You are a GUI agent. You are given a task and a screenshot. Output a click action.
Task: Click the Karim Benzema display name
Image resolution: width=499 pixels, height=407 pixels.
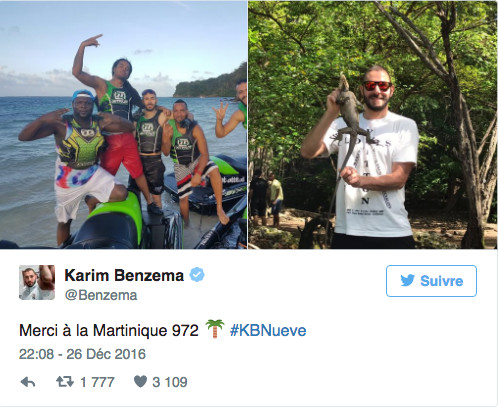tap(124, 276)
